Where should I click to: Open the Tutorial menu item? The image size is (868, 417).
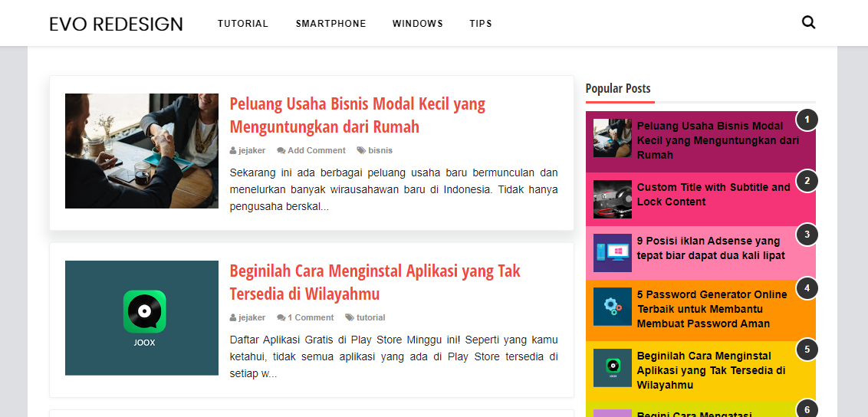coord(242,24)
